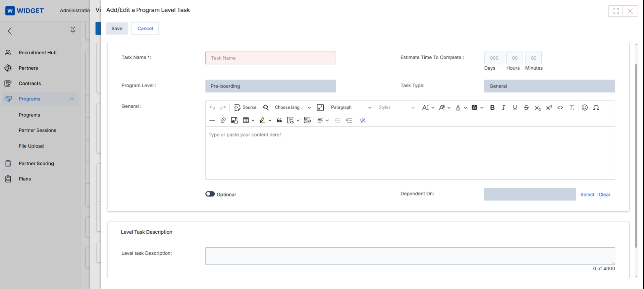Open the Paragraph heading dropdown
Viewport: 644px width, 289px height.
351,107
